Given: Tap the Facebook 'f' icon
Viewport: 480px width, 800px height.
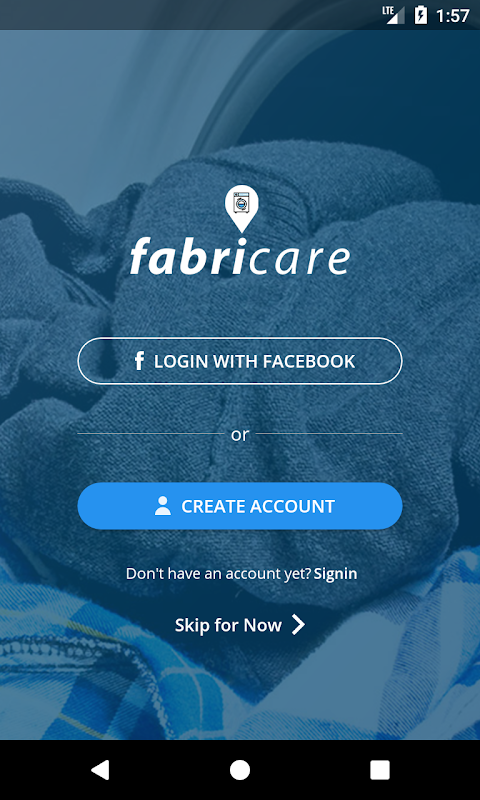Looking at the screenshot, I should tap(139, 361).
